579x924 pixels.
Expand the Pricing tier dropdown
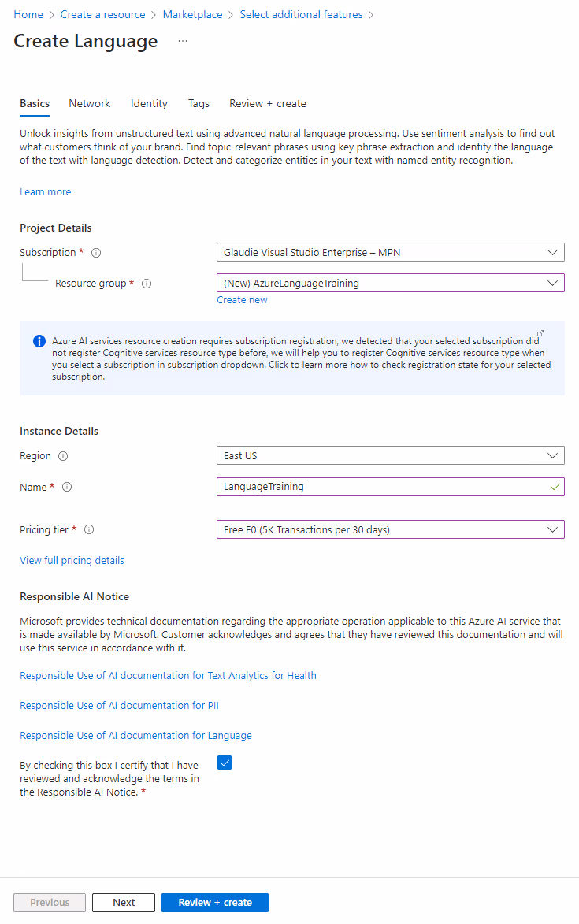(390, 530)
